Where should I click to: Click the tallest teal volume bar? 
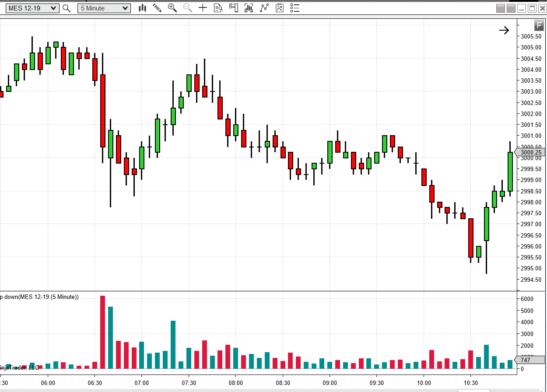coord(111,338)
